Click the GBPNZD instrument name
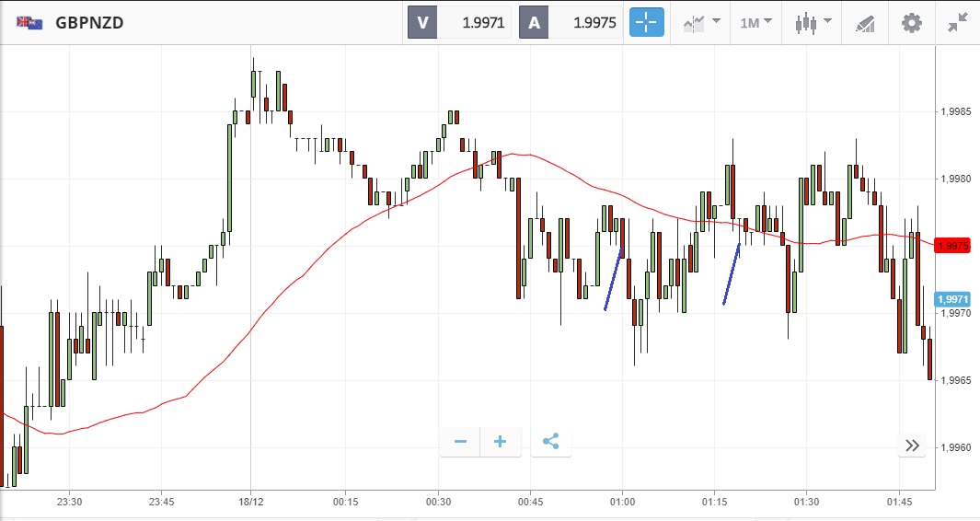Viewport: 980px width, 521px height. [89, 23]
